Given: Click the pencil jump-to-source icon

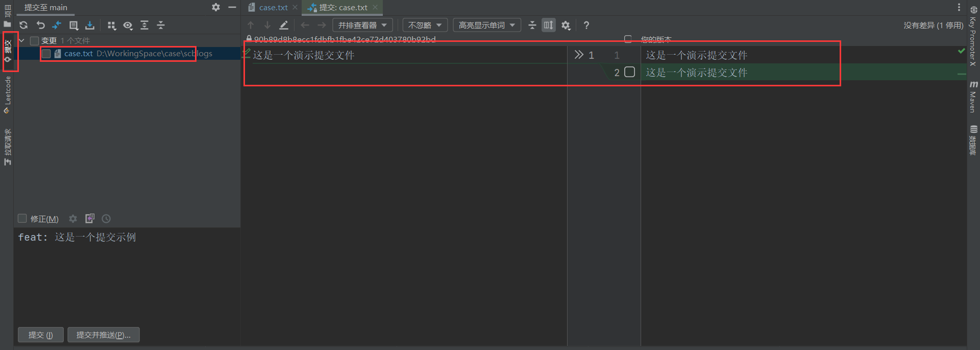Looking at the screenshot, I should click(x=284, y=25).
